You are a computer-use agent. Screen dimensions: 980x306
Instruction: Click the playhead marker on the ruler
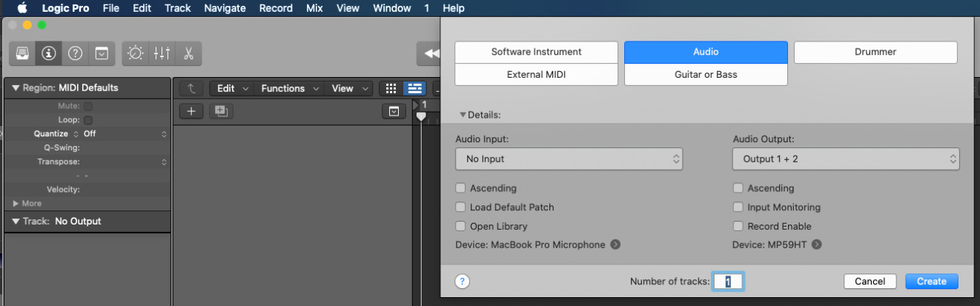click(420, 116)
